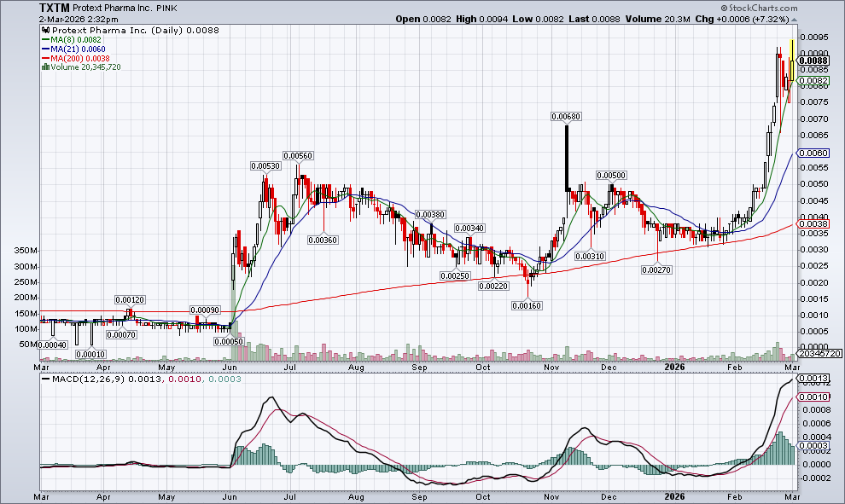Click the StockCharts.com copyright text
This screenshot has height=504, width=845.
tap(759, 8)
